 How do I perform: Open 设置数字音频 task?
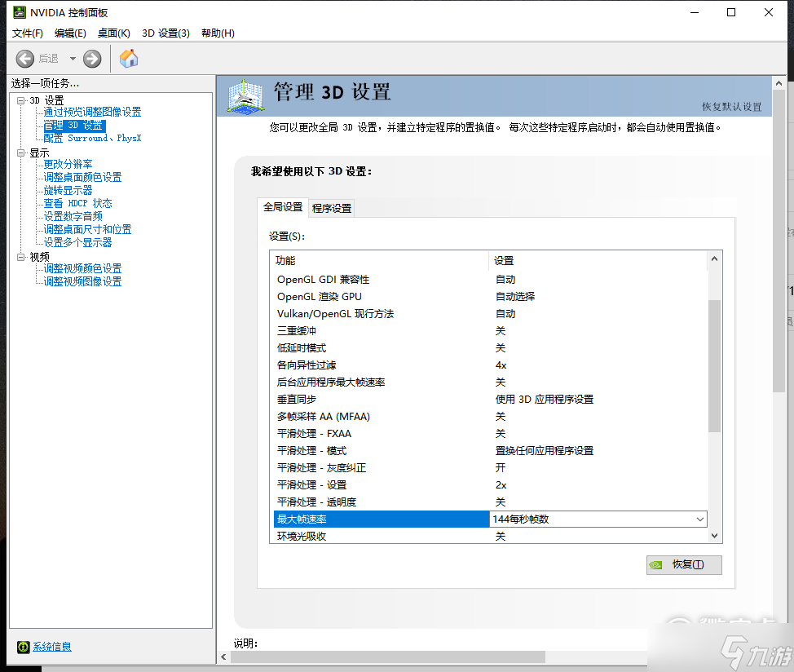(x=73, y=216)
